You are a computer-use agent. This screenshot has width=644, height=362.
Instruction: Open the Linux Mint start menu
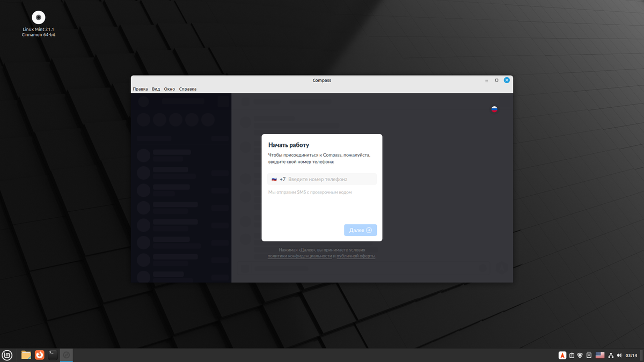(x=7, y=355)
